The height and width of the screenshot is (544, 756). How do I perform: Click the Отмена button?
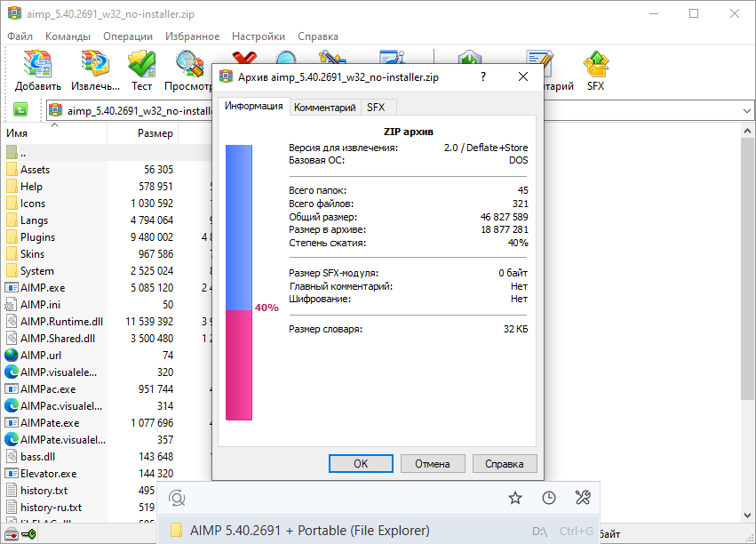433,463
